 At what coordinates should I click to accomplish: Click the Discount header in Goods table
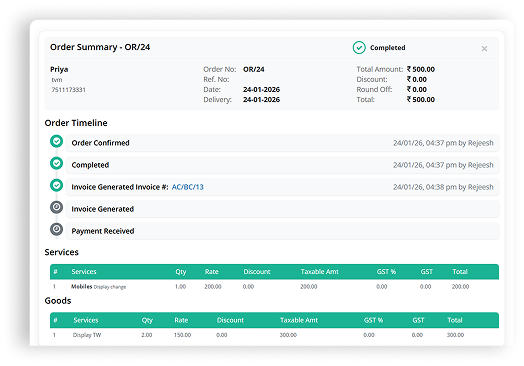(x=230, y=320)
